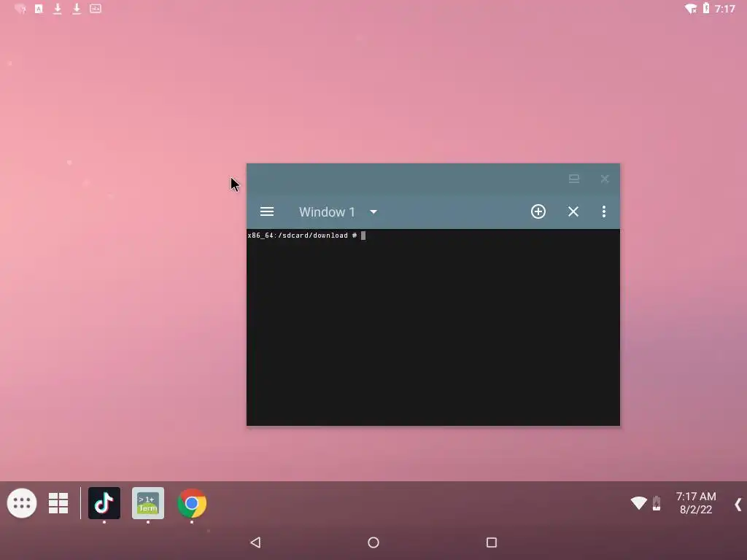Add a new terminal window
Viewport: 747px width, 560px height.
click(x=538, y=211)
